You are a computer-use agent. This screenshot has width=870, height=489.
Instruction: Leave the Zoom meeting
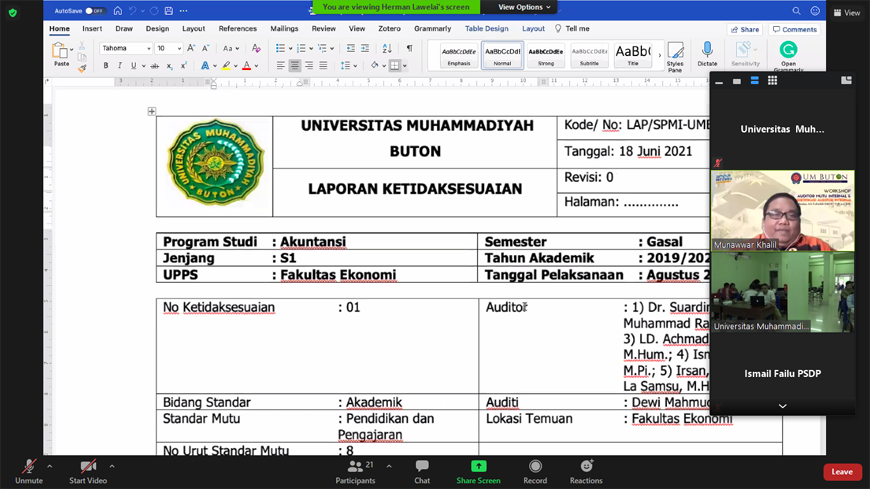tap(842, 472)
